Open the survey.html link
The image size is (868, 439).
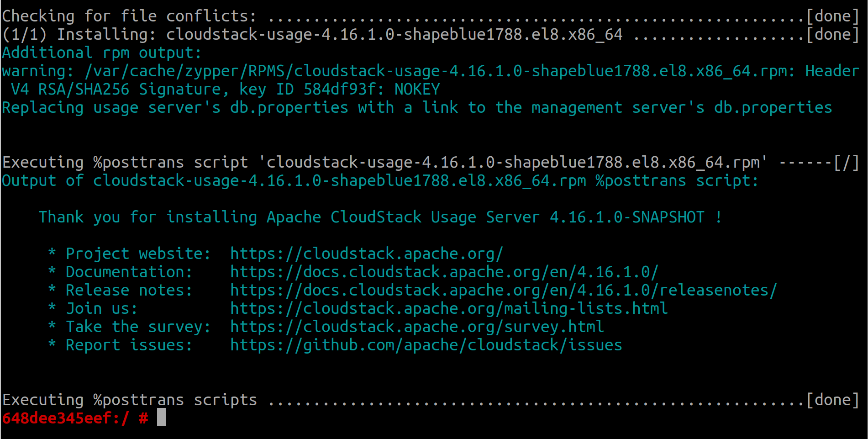coord(417,327)
